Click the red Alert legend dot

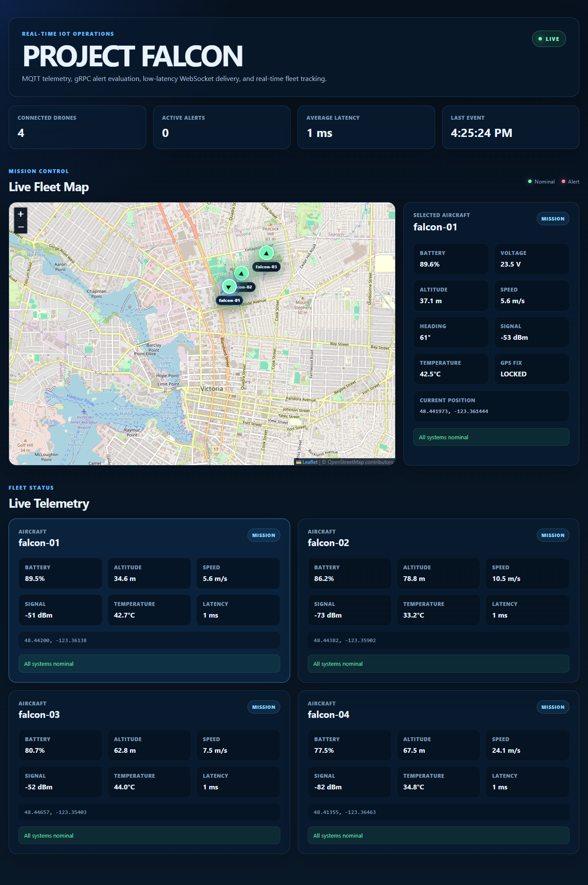[563, 181]
